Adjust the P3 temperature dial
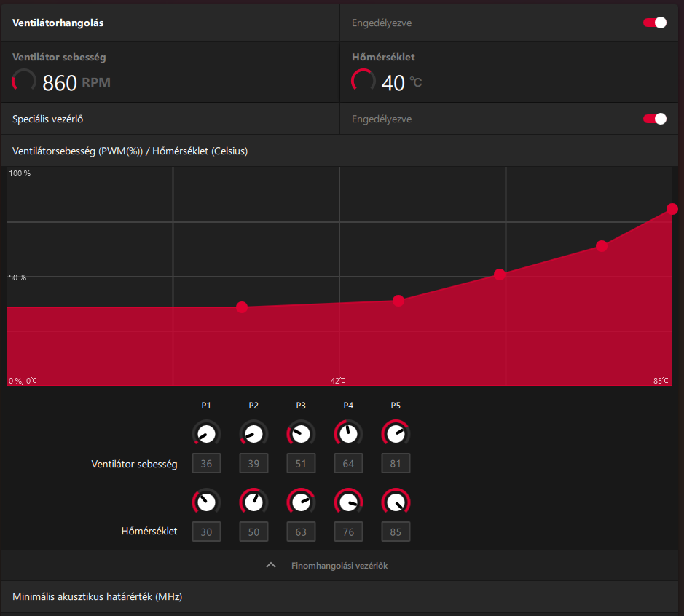 click(301, 502)
